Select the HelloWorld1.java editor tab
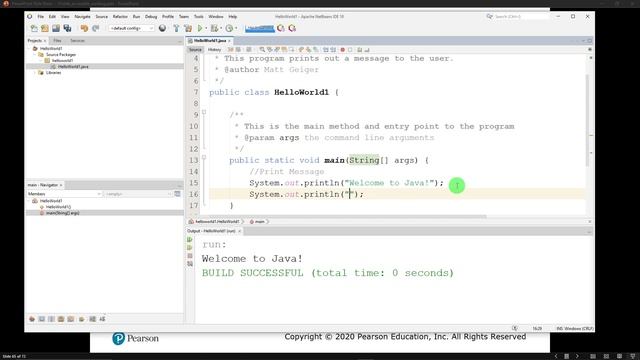The image size is (640, 360). point(209,41)
